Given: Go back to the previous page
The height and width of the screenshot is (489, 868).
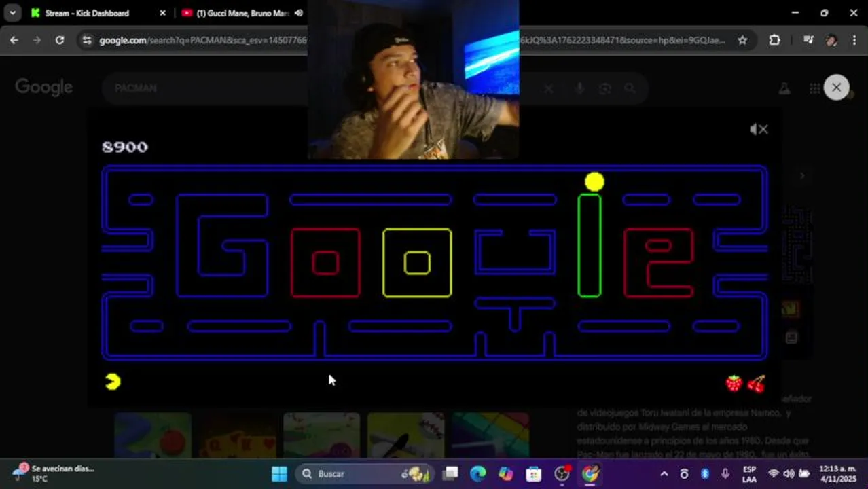Looking at the screenshot, I should (14, 40).
